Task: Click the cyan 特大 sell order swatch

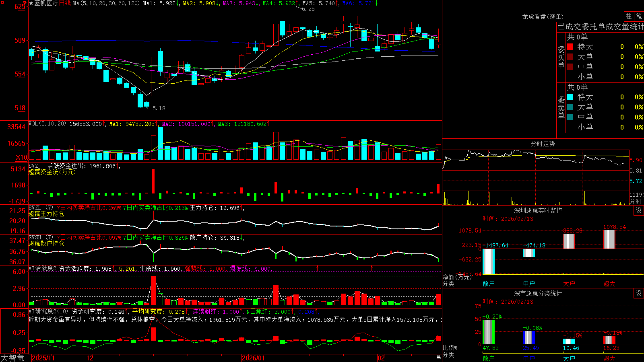Action: click(570, 97)
